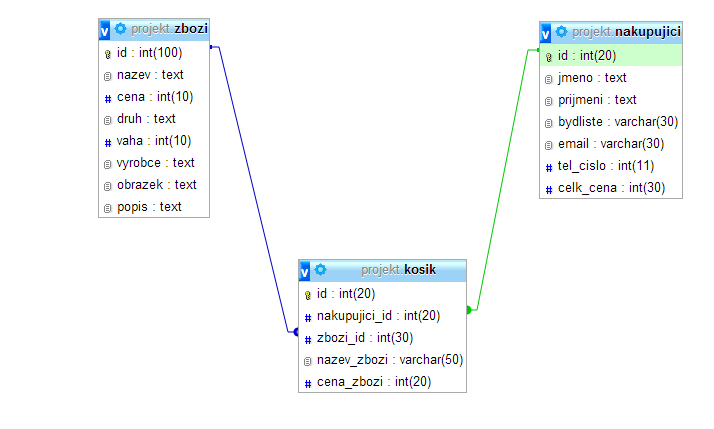Viewport: 714px width, 429px height.
Task: Collapse the nakupujici table with its v toggle
Action: tap(546, 32)
